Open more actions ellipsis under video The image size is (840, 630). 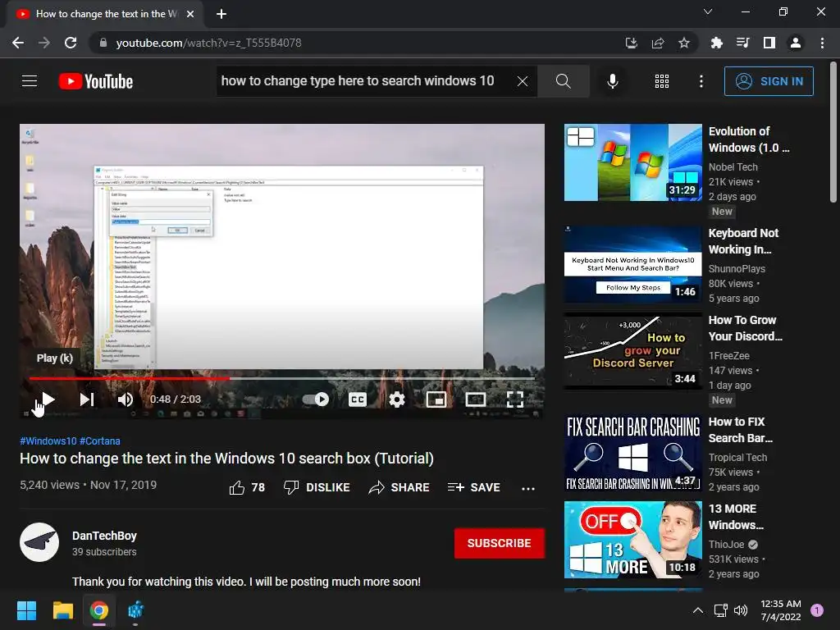[528, 488]
